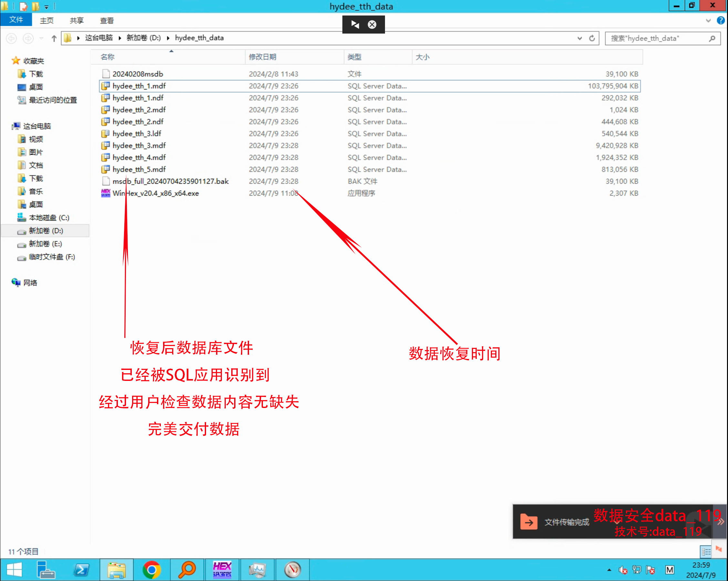Open PowerShell from the taskbar
This screenshot has height=581, width=728.
point(81,570)
